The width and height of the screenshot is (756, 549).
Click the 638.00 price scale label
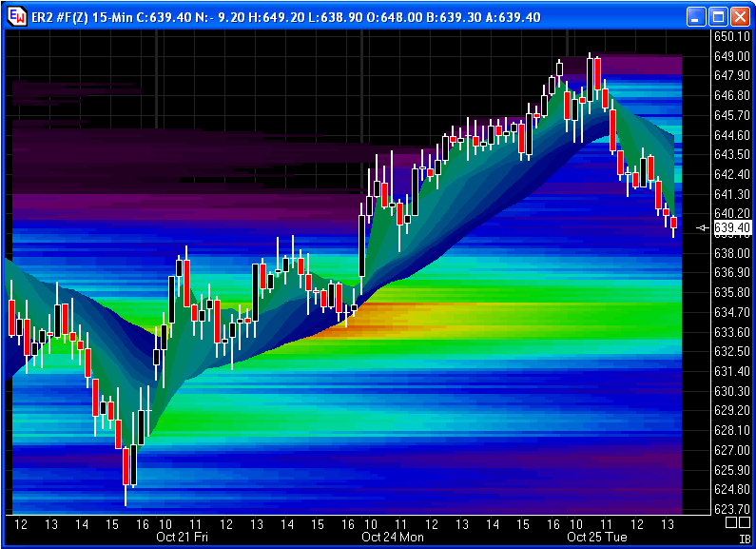click(x=732, y=253)
